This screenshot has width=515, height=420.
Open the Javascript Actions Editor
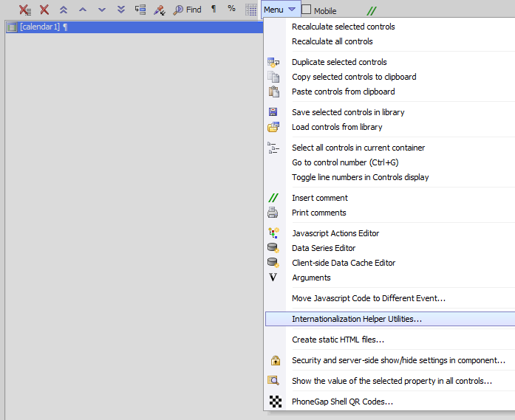click(x=335, y=233)
